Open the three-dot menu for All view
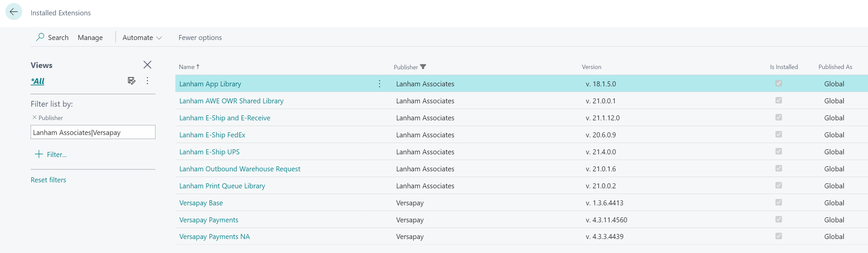 147,81
